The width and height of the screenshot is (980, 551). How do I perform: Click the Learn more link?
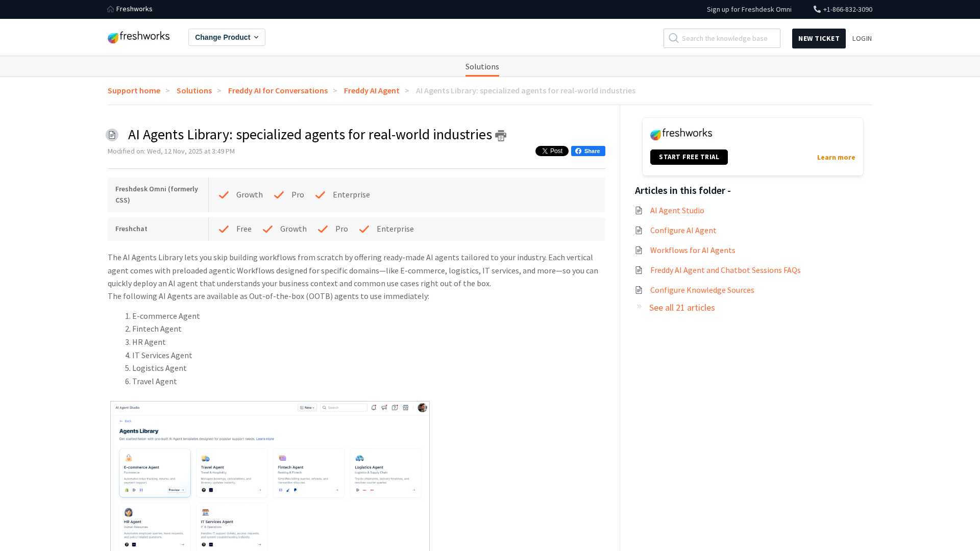pyautogui.click(x=836, y=157)
